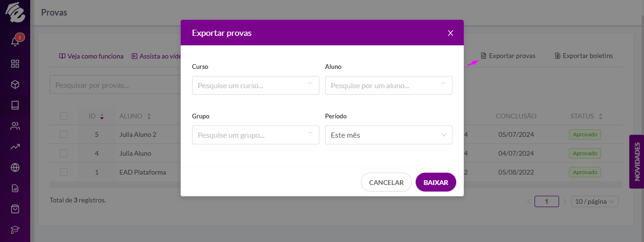The image size is (644, 242).
Task: Open the globe icon in sidebar
Action: click(15, 167)
